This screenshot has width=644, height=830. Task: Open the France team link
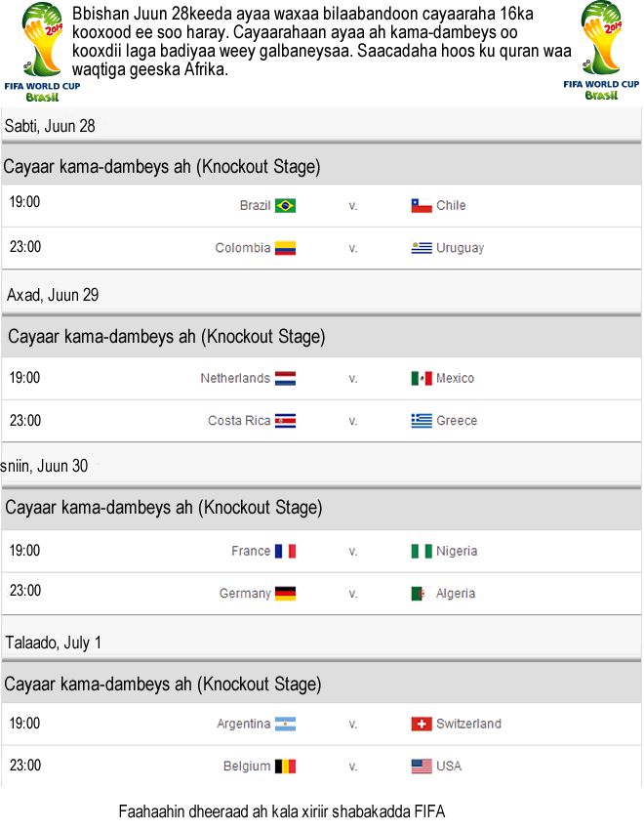pos(251,552)
